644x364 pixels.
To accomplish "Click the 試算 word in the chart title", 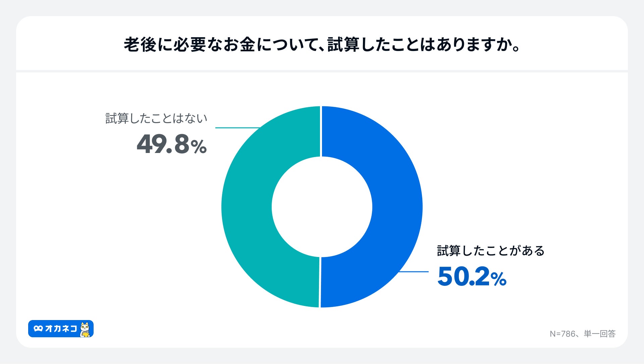I will (x=343, y=45).
